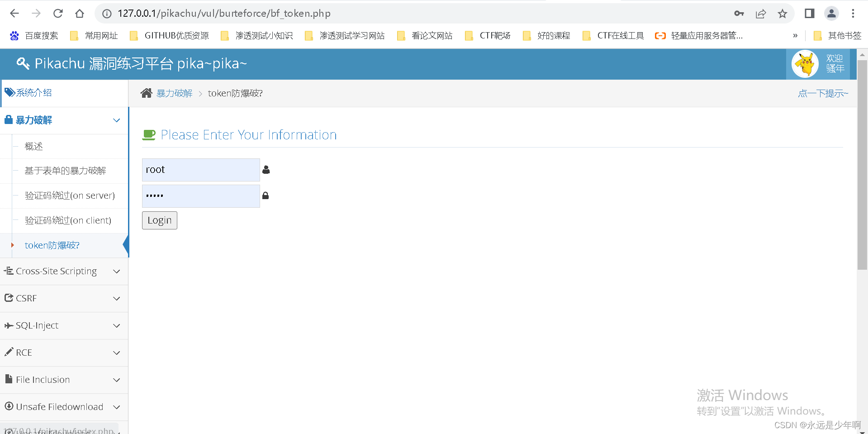
Task: Share this page via share icon
Action: click(x=761, y=14)
